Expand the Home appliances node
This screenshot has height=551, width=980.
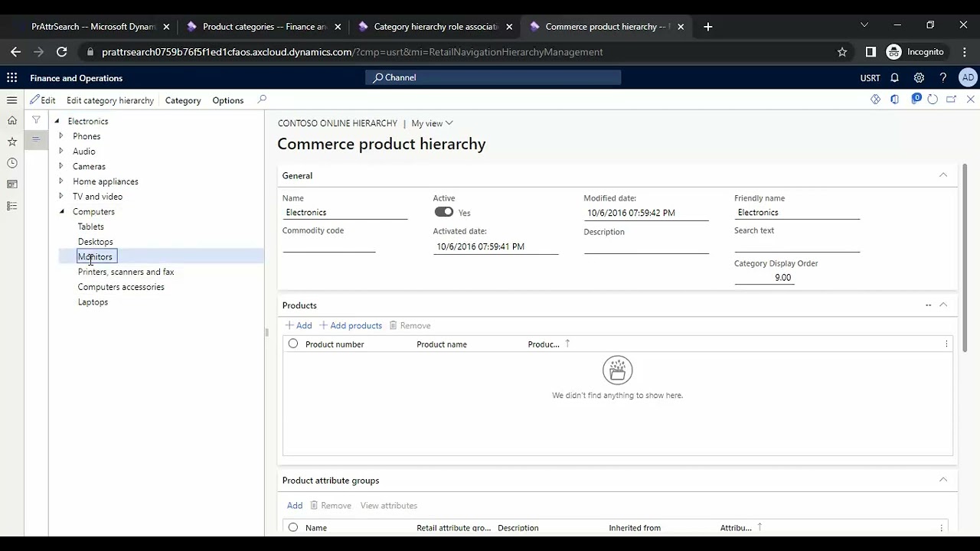pyautogui.click(x=61, y=181)
